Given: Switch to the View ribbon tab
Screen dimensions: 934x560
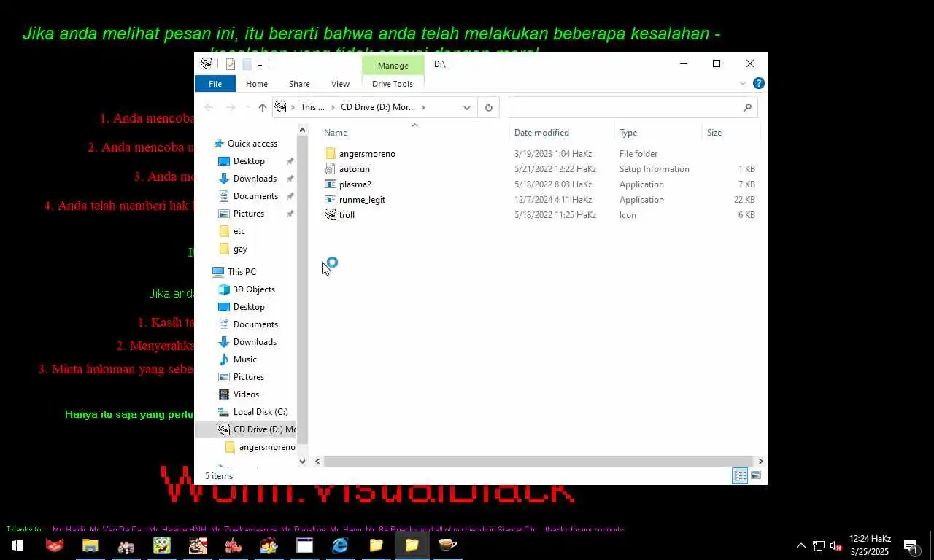Looking at the screenshot, I should (x=340, y=84).
